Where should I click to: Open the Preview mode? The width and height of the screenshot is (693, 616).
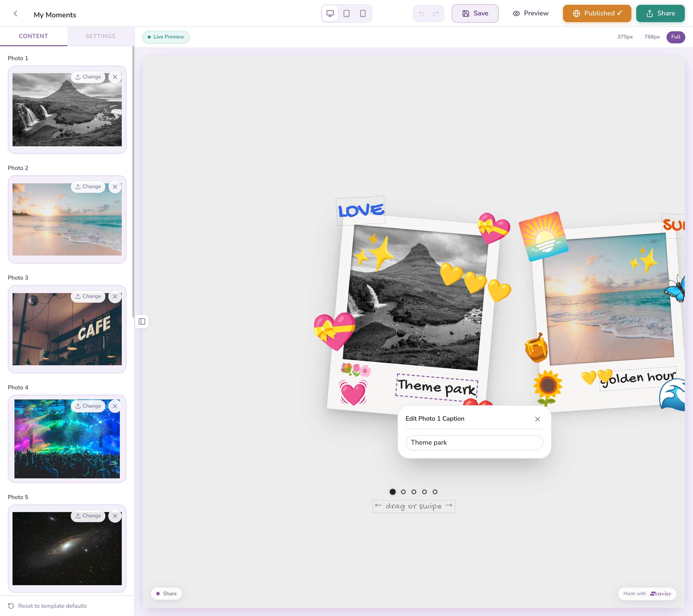tap(531, 13)
